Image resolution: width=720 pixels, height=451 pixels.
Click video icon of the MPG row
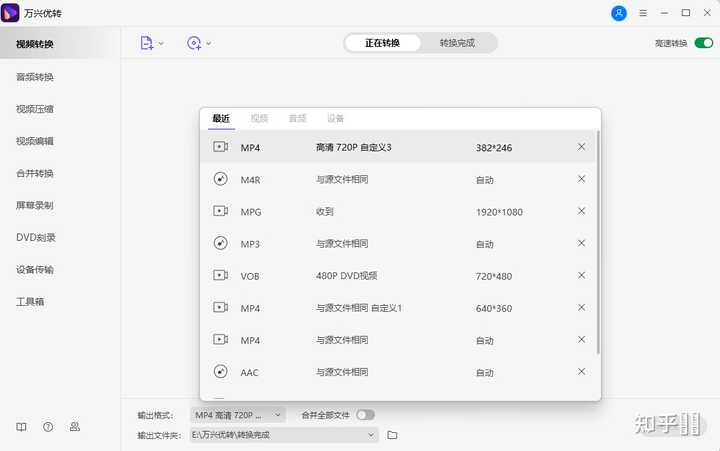point(221,211)
